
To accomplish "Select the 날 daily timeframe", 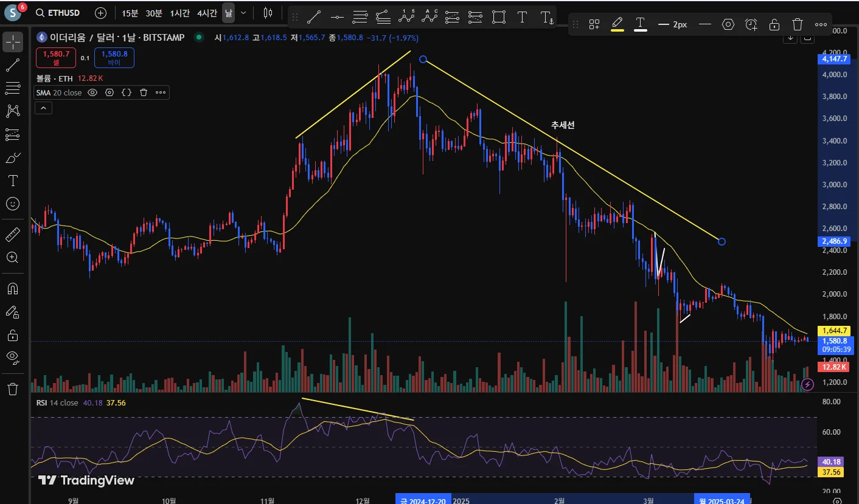I will [228, 13].
